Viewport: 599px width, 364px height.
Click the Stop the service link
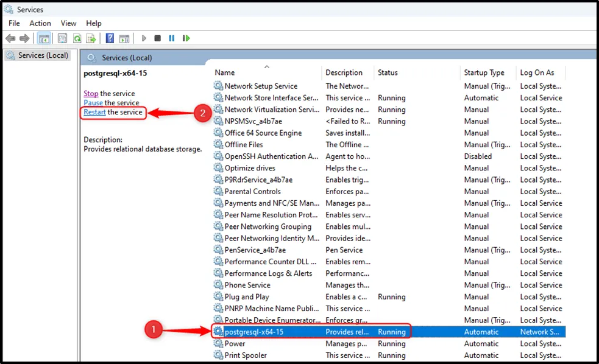tap(91, 93)
